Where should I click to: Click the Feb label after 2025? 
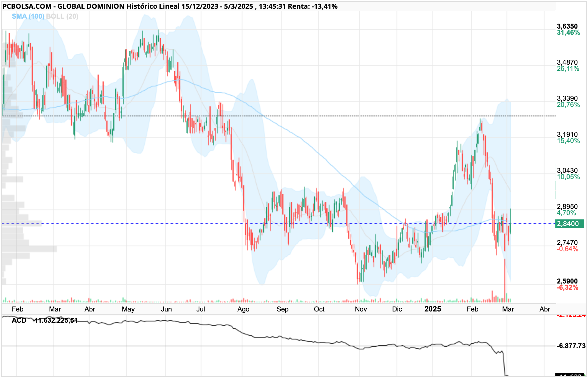[x=472, y=309]
